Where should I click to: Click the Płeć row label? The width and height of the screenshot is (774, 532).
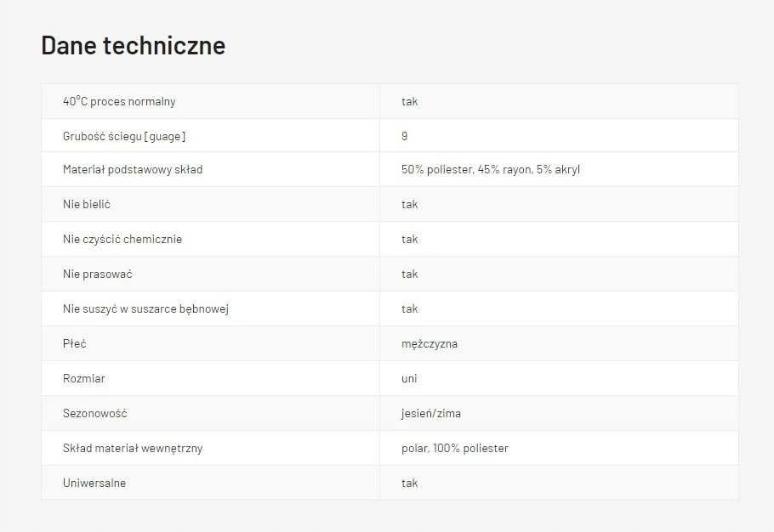tap(75, 343)
